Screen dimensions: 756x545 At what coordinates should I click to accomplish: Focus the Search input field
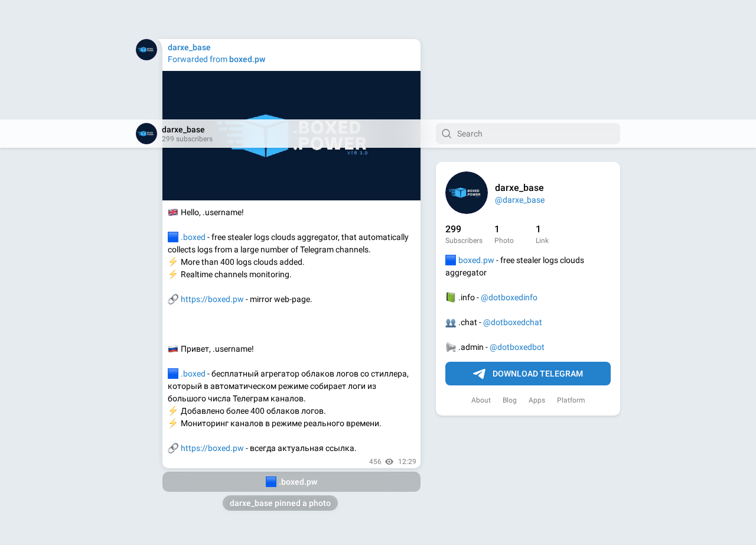[528, 134]
